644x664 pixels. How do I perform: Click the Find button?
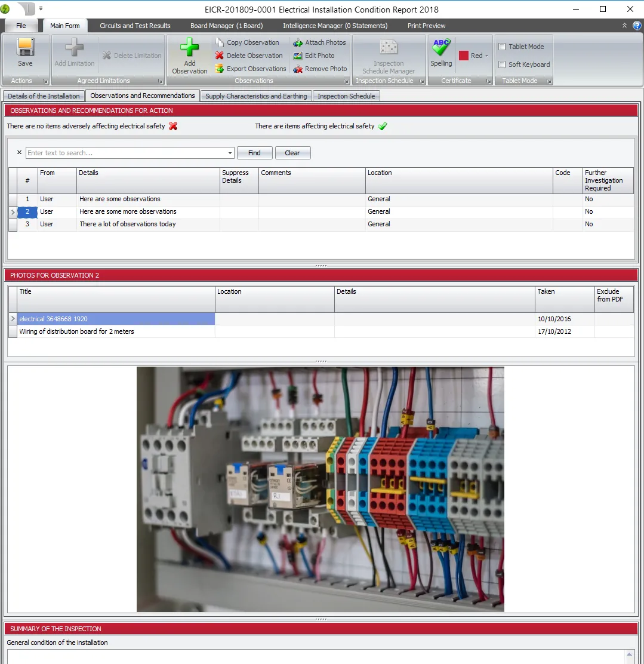tap(254, 153)
